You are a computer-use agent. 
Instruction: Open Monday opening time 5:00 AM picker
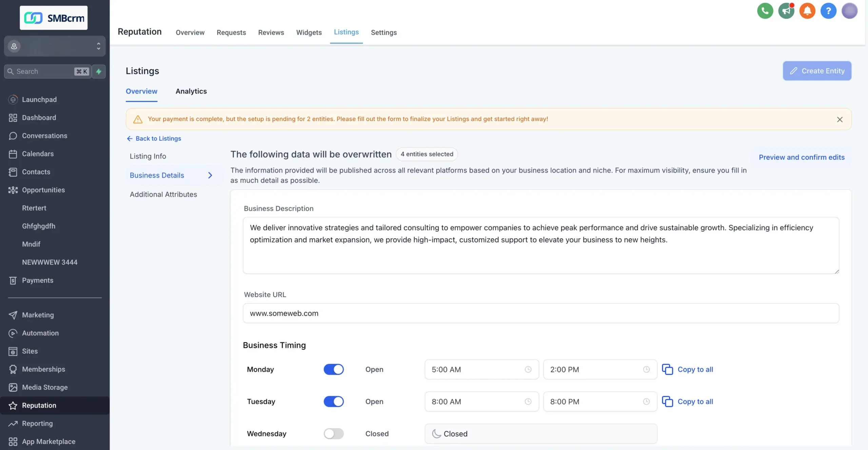481,369
